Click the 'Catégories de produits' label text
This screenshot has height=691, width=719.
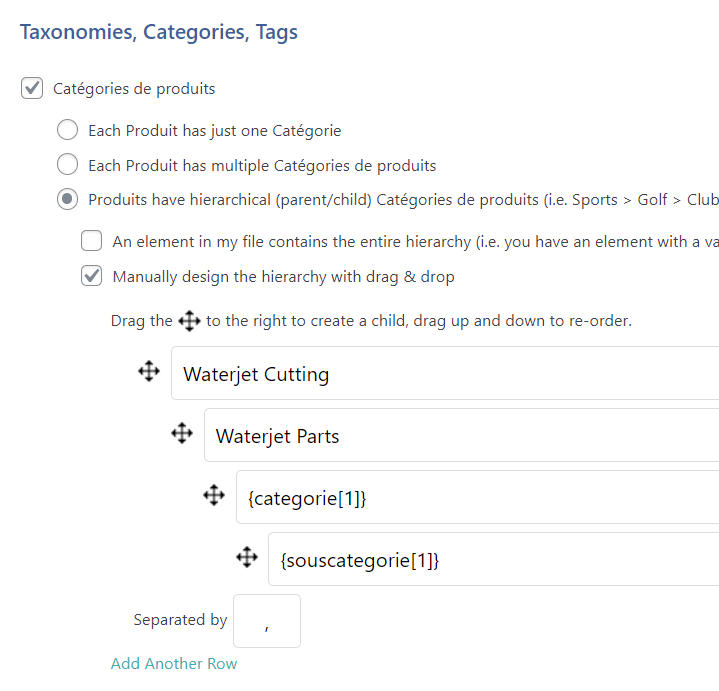click(134, 89)
